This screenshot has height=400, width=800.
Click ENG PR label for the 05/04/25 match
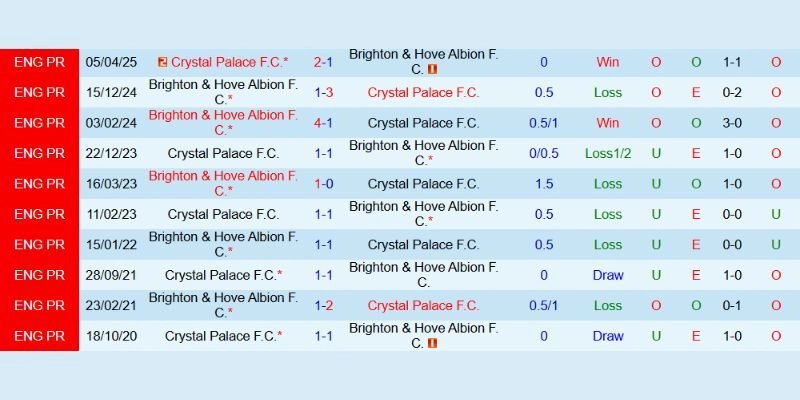click(x=39, y=62)
